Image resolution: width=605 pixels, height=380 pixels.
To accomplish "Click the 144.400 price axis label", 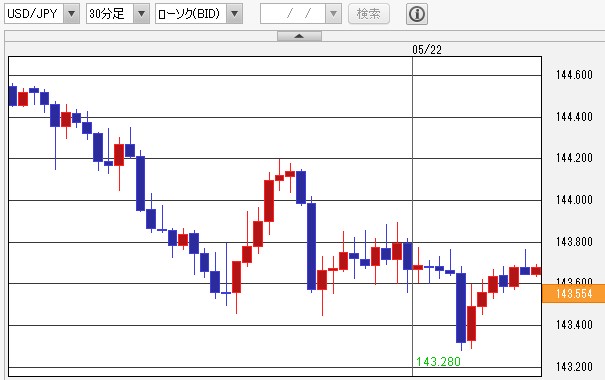I will tap(574, 117).
